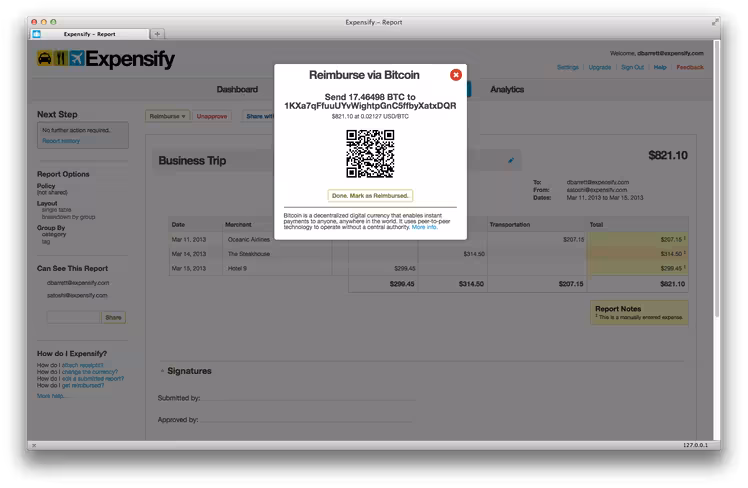
Task: Open 'get reimbursed' help link
Action: pos(83,385)
